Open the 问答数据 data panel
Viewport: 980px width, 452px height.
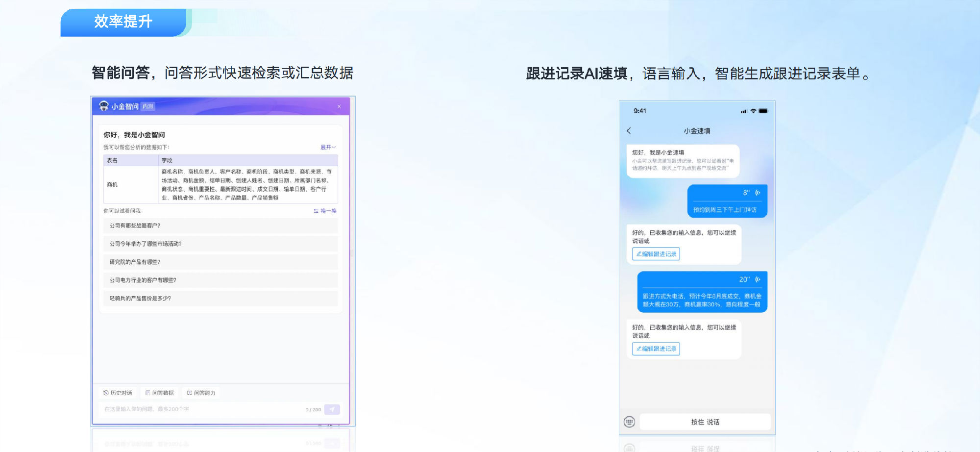point(160,393)
